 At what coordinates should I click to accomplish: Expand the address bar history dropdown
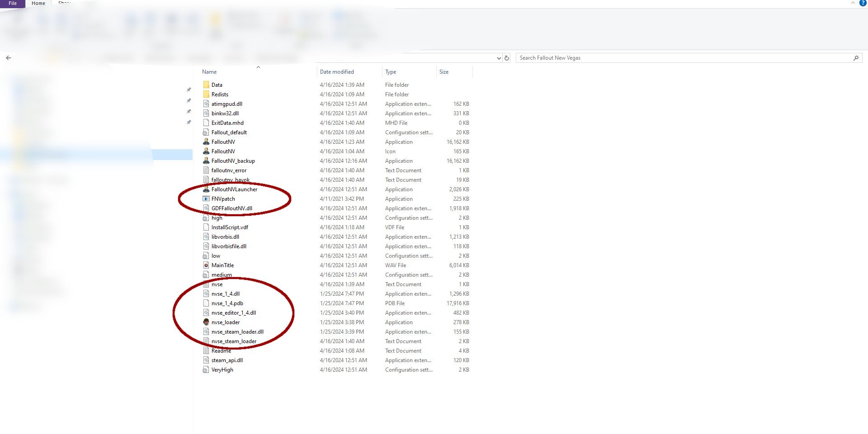pos(499,58)
